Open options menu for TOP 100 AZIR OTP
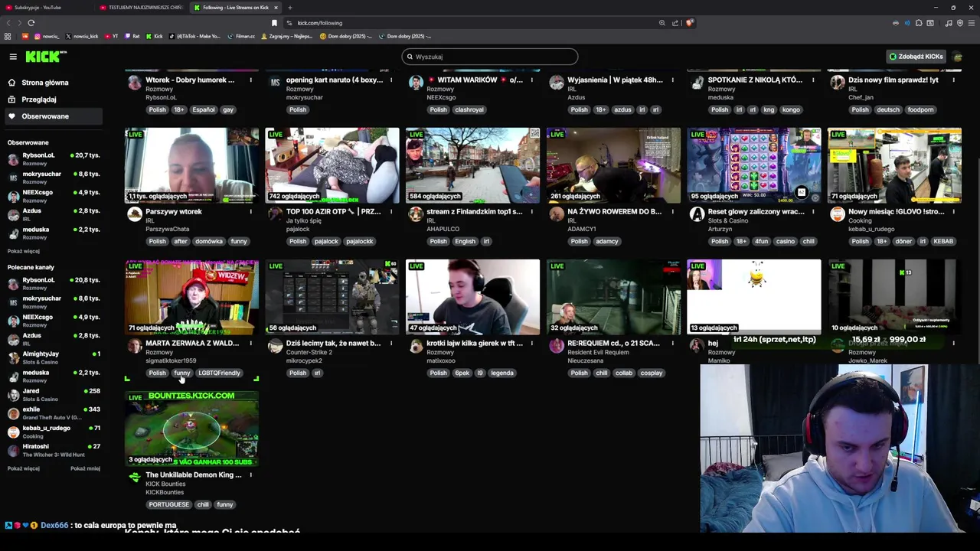Screen dimensions: 980x551 pos(391,212)
